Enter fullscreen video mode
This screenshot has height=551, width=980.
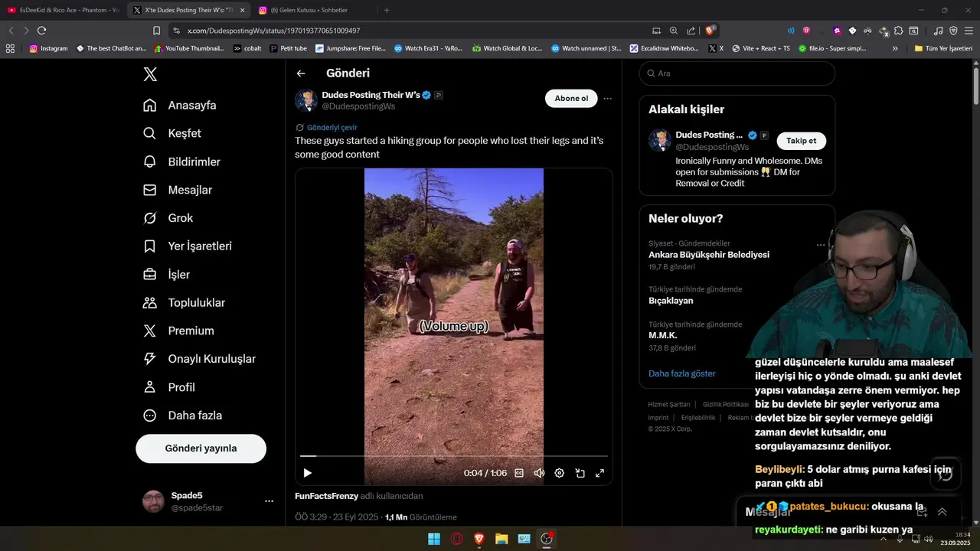[599, 473]
